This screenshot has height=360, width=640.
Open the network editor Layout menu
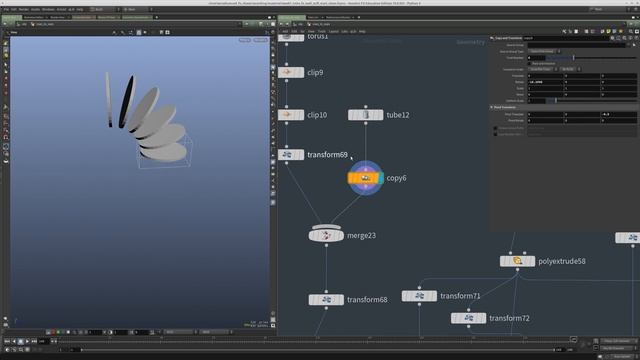(333, 31)
